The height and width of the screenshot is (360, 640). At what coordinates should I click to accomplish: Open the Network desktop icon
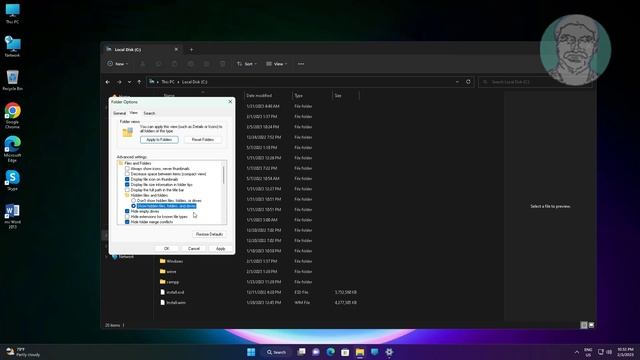[x=12, y=46]
